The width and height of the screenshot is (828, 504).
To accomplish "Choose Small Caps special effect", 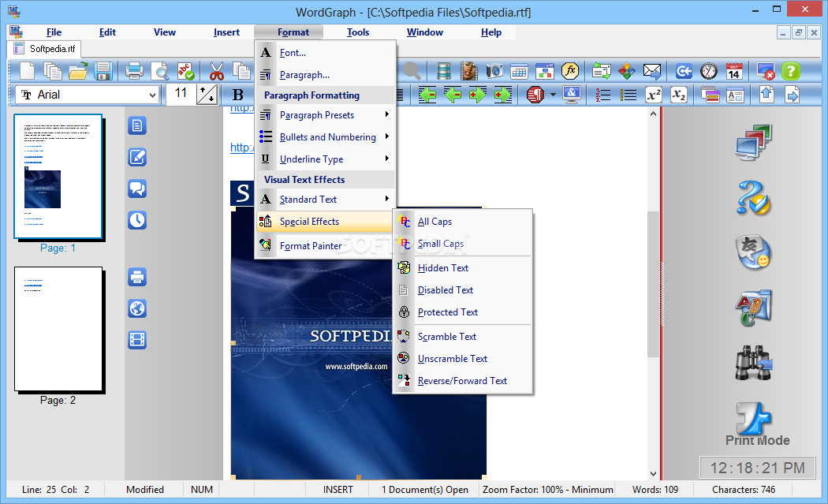I will (x=463, y=244).
